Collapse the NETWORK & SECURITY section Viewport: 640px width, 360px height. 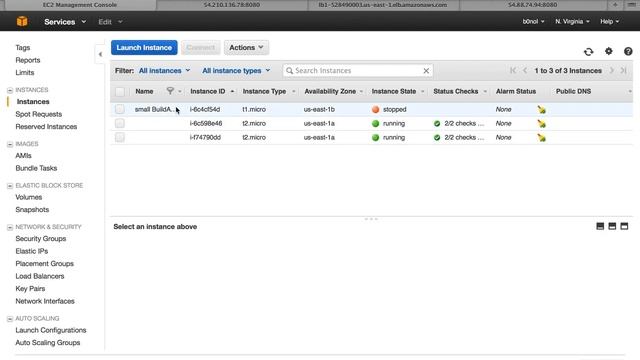(x=10, y=227)
